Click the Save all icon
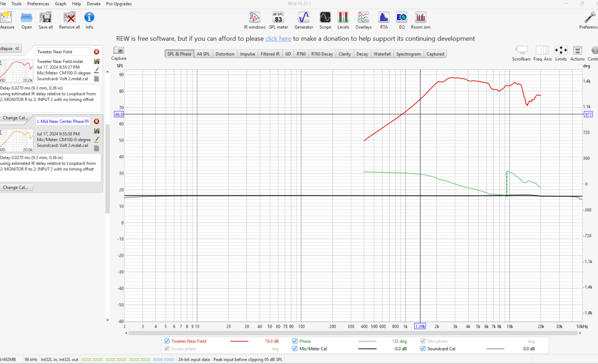The width and height of the screenshot is (598, 364). click(x=46, y=20)
